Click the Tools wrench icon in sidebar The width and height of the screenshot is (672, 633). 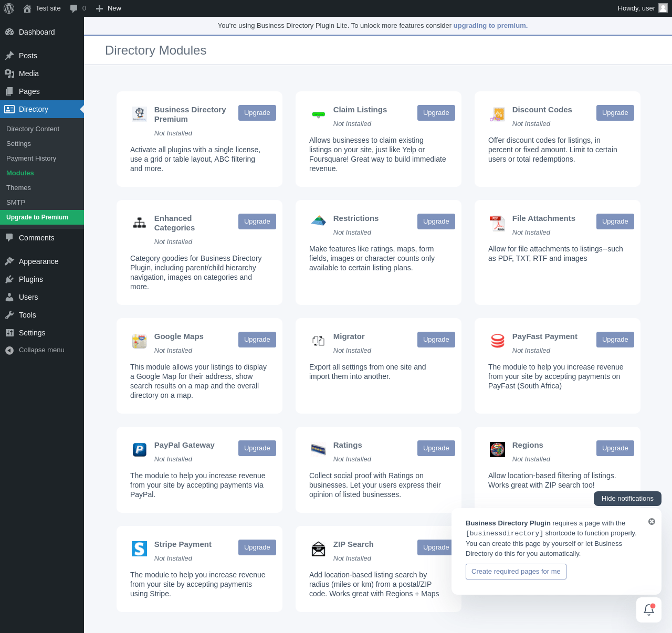click(x=9, y=315)
